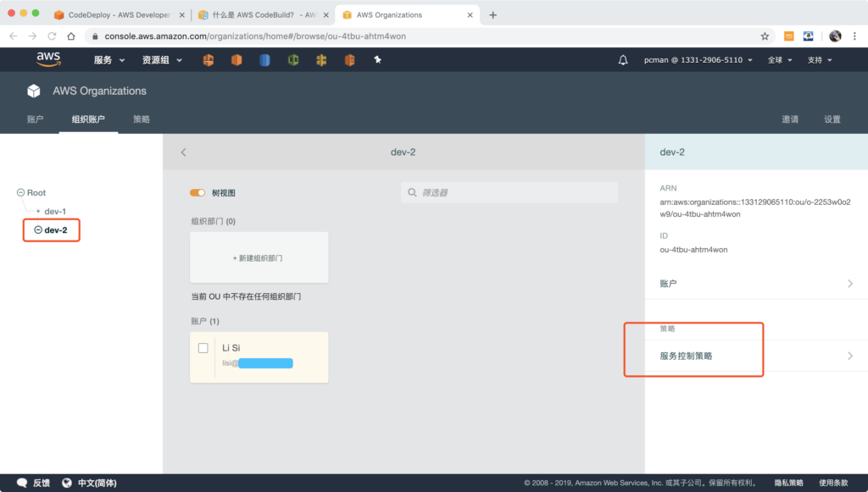Click the filter search magnifier icon
The width and height of the screenshot is (868, 492).
[412, 192]
